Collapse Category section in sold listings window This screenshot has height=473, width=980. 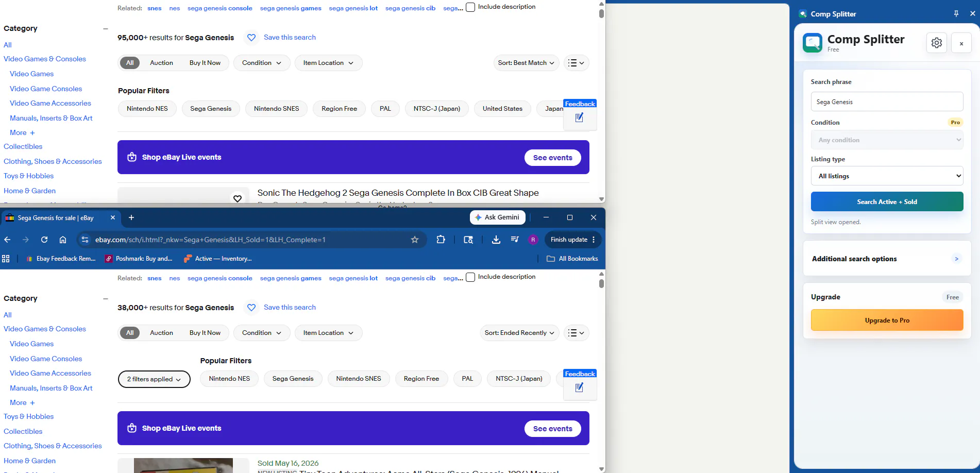coord(105,299)
